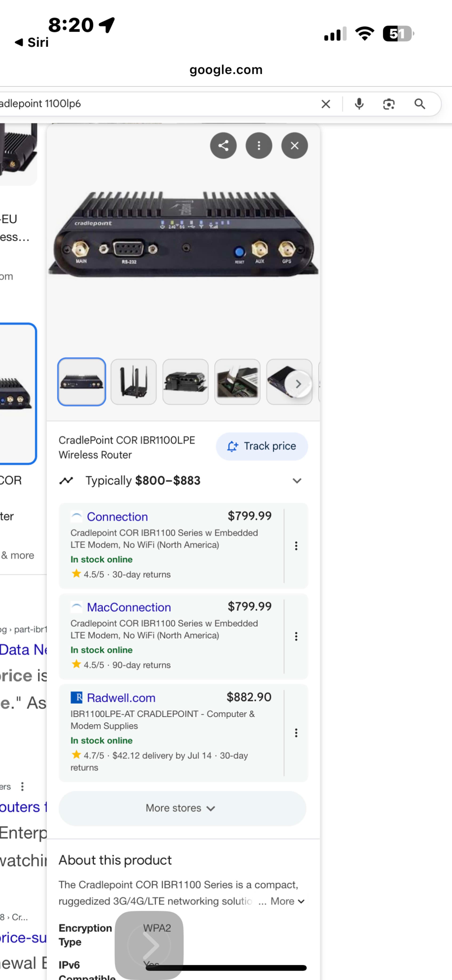Open Google Lens camera search

pyautogui.click(x=388, y=104)
